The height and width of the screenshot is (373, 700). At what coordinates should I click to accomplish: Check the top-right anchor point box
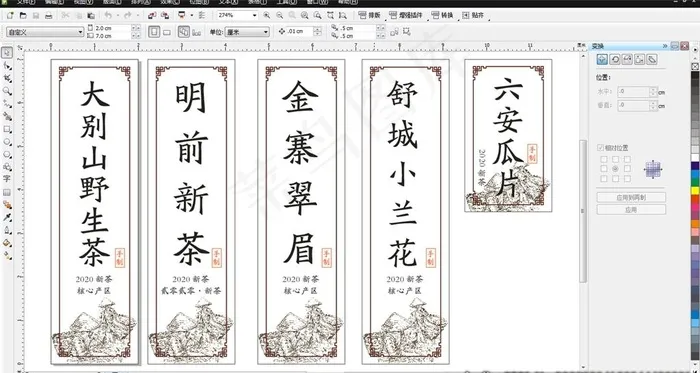[x=627, y=159]
